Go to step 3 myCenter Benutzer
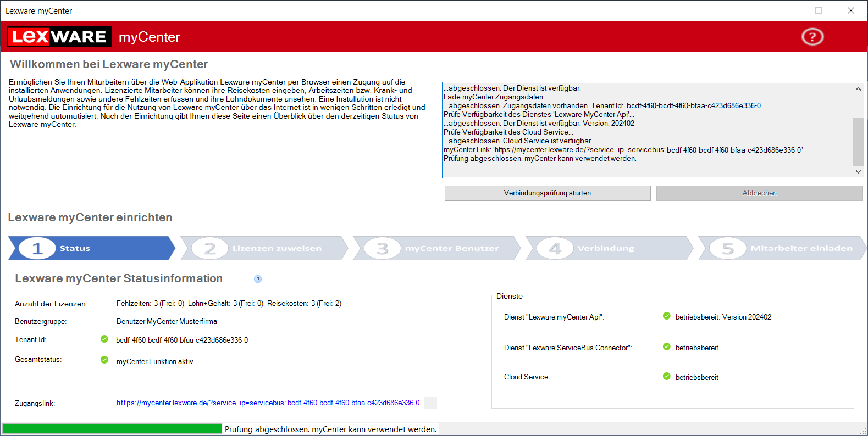This screenshot has width=868, height=436. [x=436, y=248]
